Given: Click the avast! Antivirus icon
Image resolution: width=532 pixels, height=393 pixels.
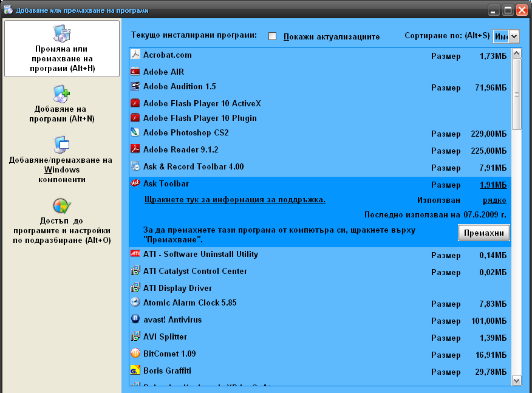Looking at the screenshot, I should click(135, 320).
